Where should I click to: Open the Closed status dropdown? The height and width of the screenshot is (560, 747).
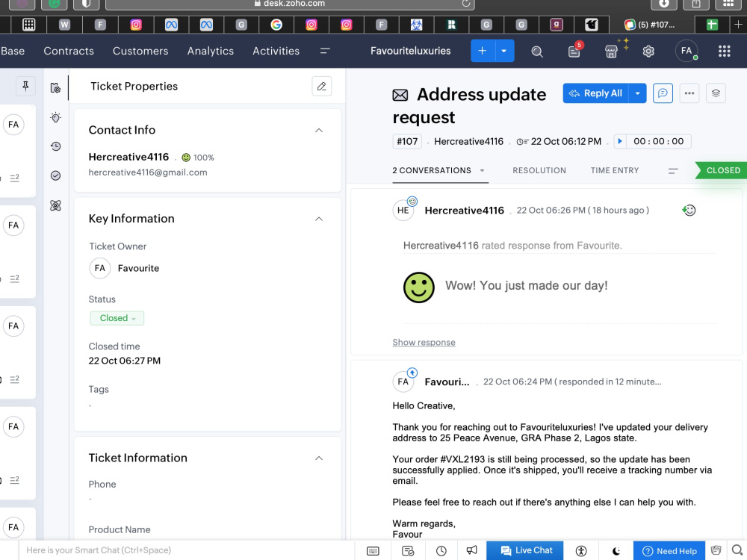(x=117, y=318)
